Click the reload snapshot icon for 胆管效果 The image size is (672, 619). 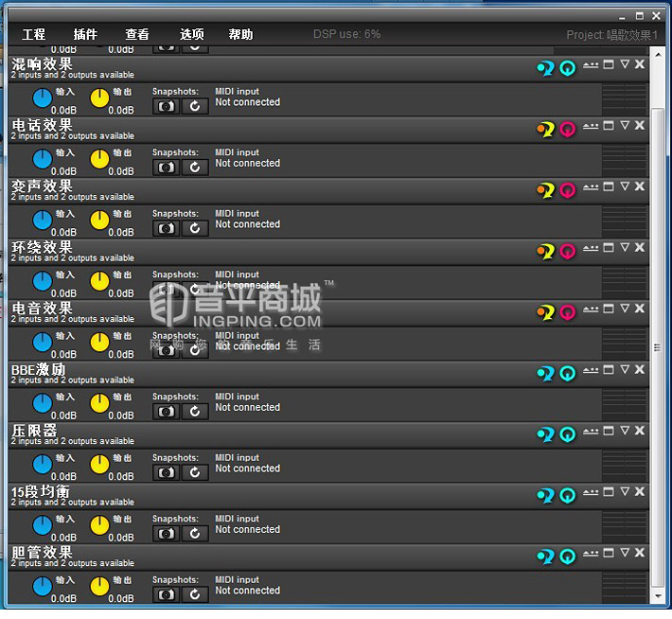[x=195, y=594]
